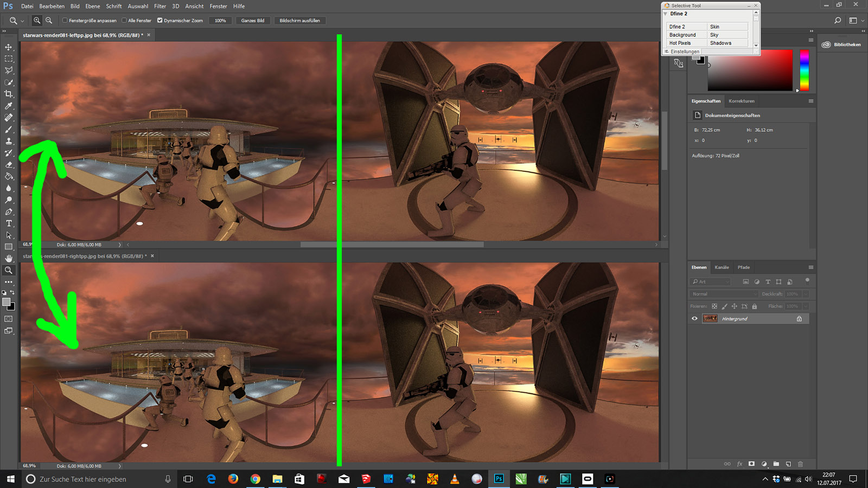Open the layer styles fx icon

(x=739, y=464)
